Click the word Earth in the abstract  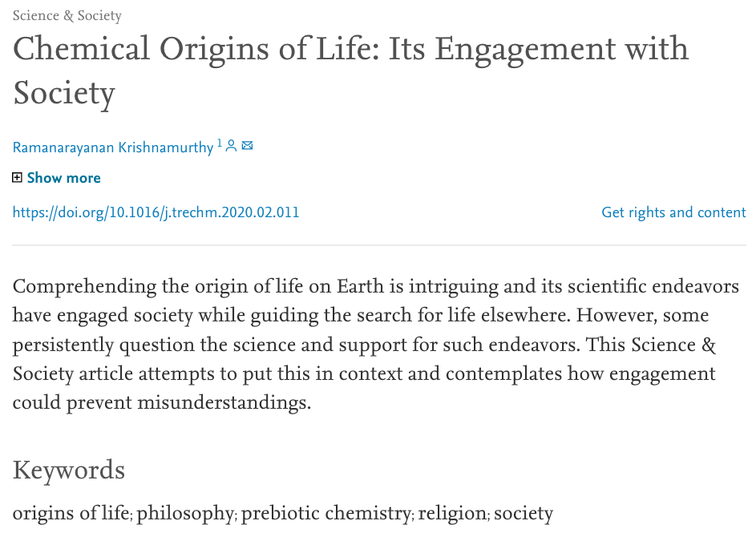360,286
